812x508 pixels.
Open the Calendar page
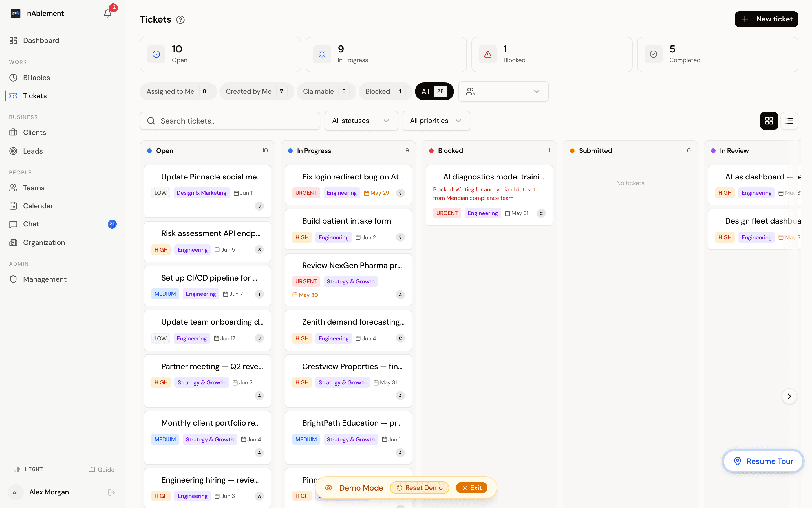click(x=63, y=206)
